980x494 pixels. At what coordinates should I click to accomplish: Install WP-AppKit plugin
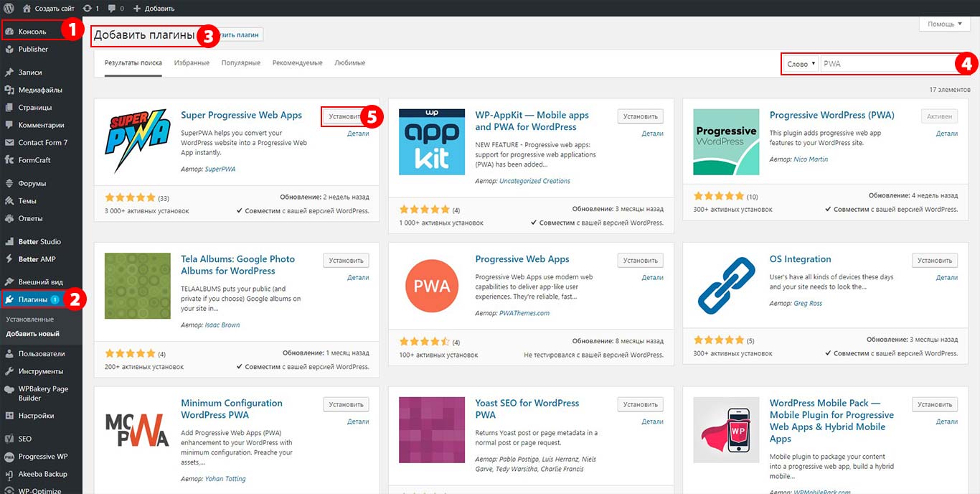[640, 116]
